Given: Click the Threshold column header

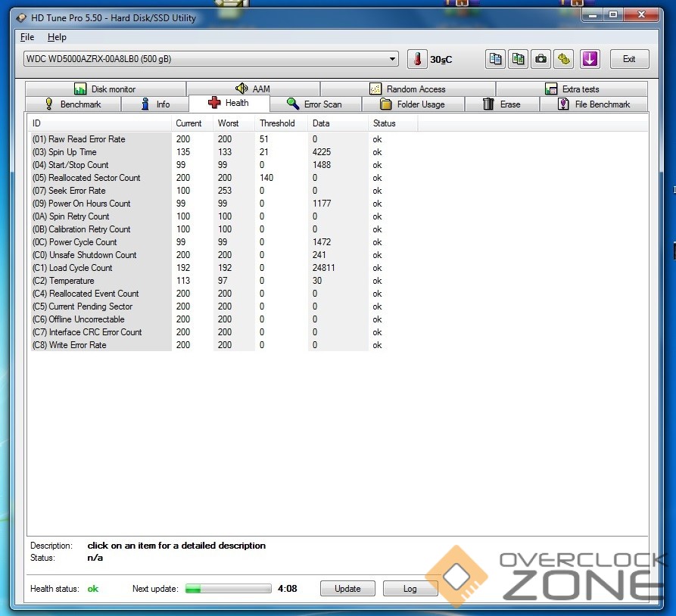Looking at the screenshot, I should (281, 123).
